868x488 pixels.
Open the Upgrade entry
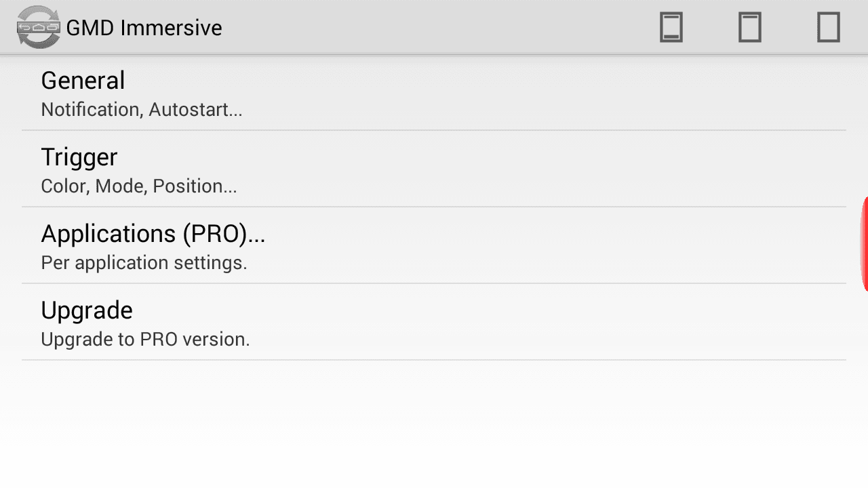pos(434,323)
